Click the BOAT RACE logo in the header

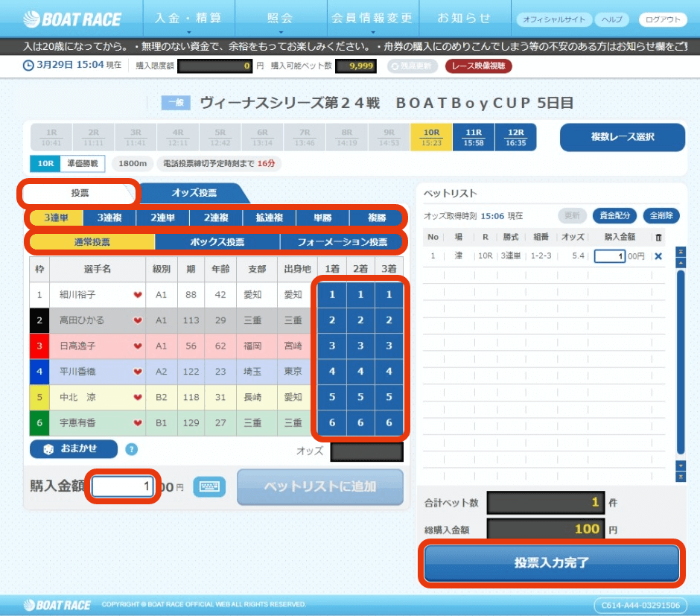pyautogui.click(x=72, y=19)
